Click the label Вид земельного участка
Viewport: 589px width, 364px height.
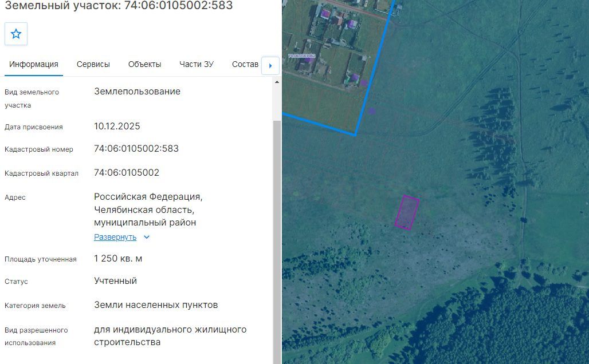click(x=32, y=98)
